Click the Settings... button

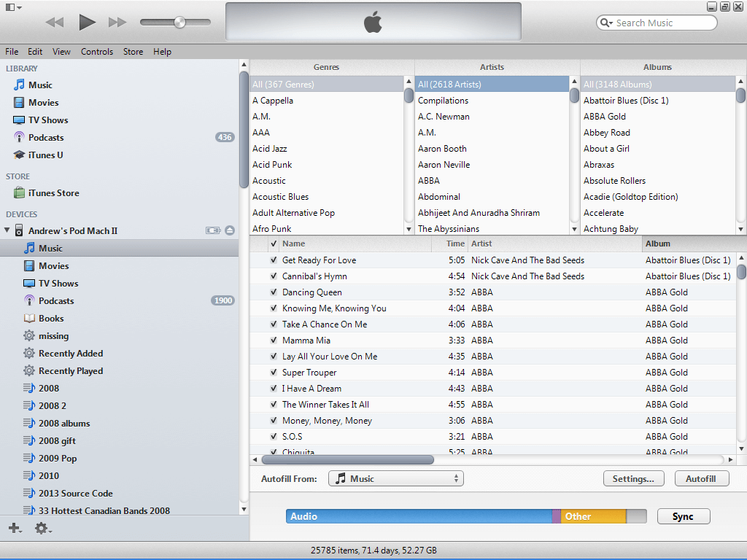[x=633, y=478]
